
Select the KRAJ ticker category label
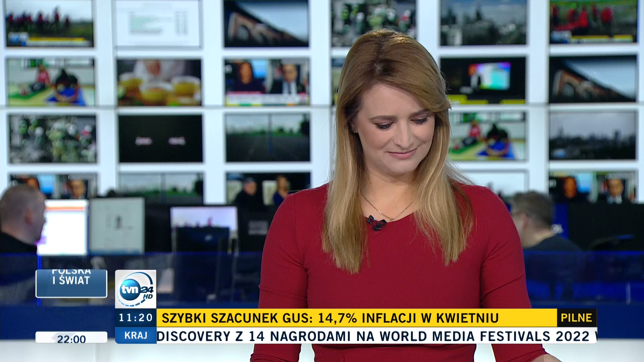[x=136, y=336]
